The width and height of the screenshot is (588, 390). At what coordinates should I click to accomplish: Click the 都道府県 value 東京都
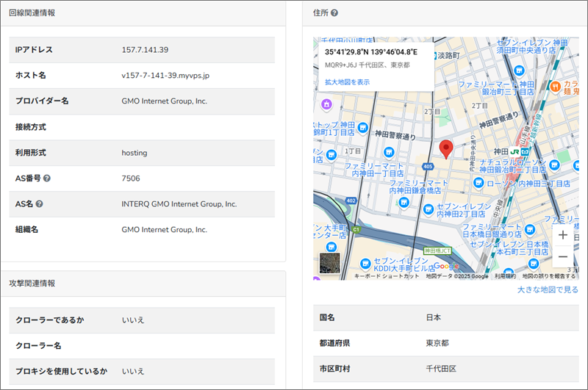pos(437,343)
